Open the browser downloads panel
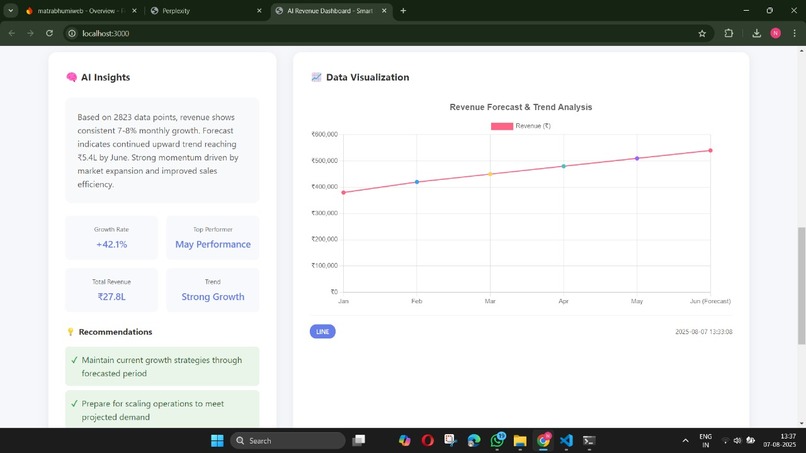Screen dimensions: 806x453 click(756, 33)
